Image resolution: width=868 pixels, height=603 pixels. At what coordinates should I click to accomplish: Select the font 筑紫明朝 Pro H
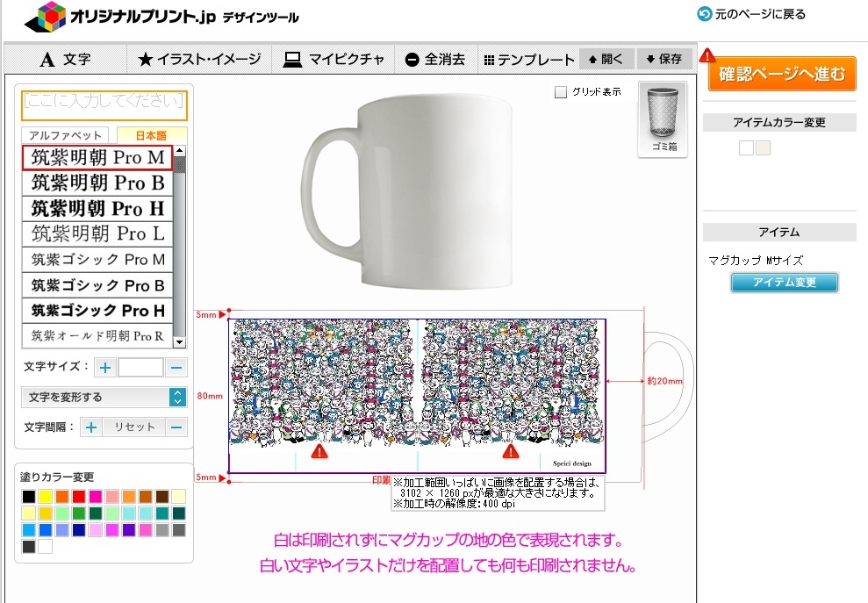point(97,208)
